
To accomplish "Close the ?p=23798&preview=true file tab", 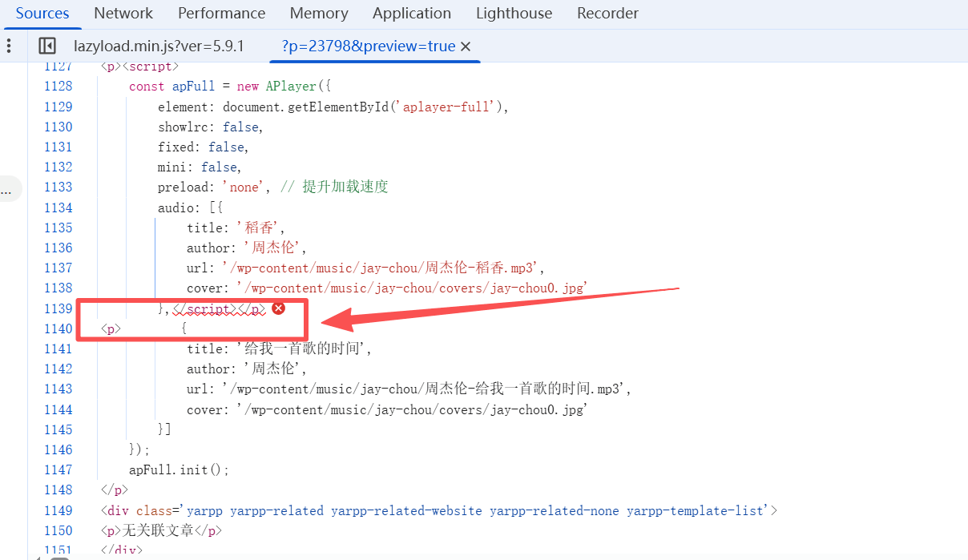I will pyautogui.click(x=466, y=46).
